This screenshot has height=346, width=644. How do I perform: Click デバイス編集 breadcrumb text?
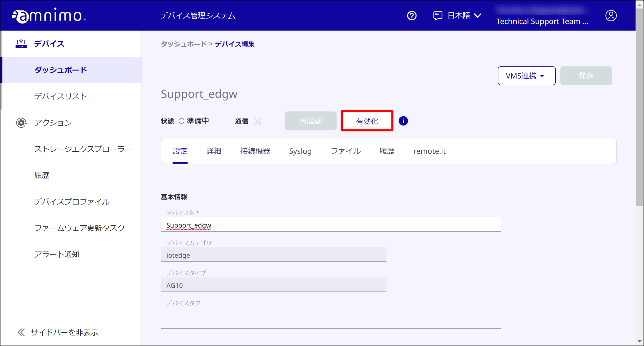[235, 44]
